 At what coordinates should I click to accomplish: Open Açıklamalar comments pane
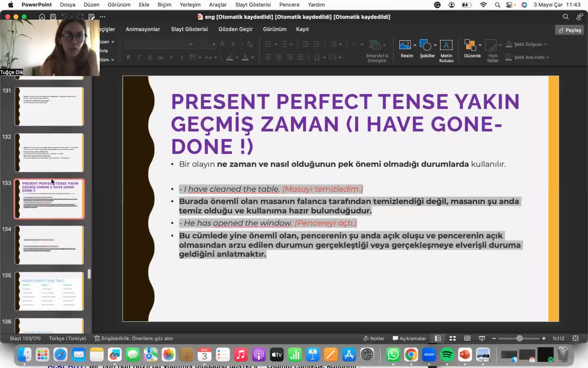[409, 338]
